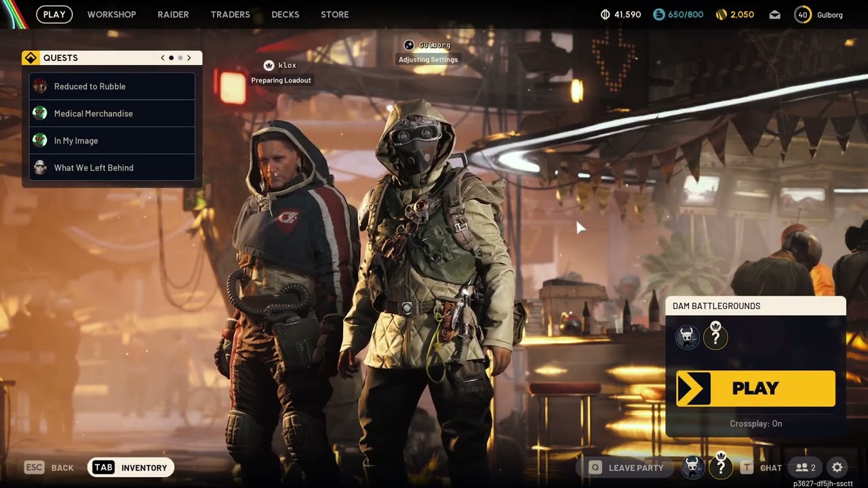Click the Reduced to Rubble quest title
The width and height of the screenshot is (868, 488).
[90, 86]
